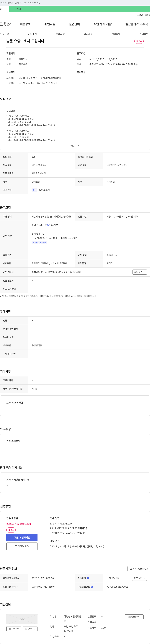Viewport: 150px width, 644px height.
Task: Click the job title 방문 요양보호사 모집합니다.
Action: [26, 41]
